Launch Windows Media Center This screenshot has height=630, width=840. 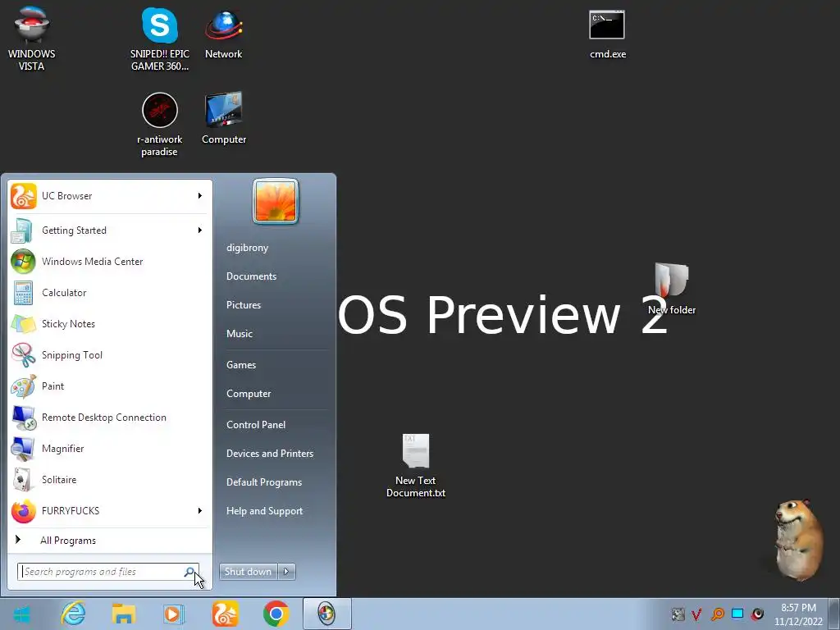[x=109, y=262]
